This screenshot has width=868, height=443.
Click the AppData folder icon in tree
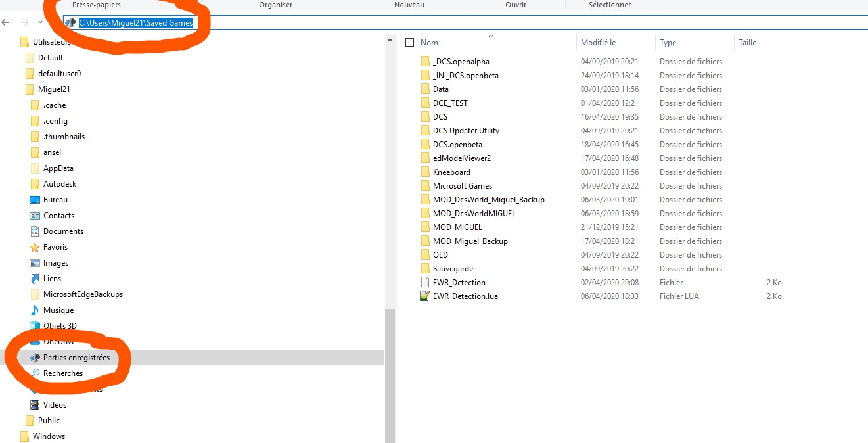point(35,168)
